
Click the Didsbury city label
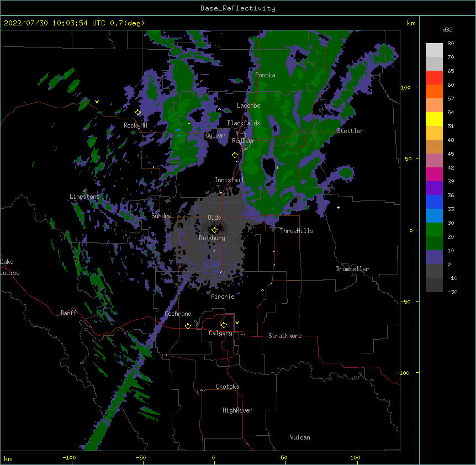coord(211,238)
